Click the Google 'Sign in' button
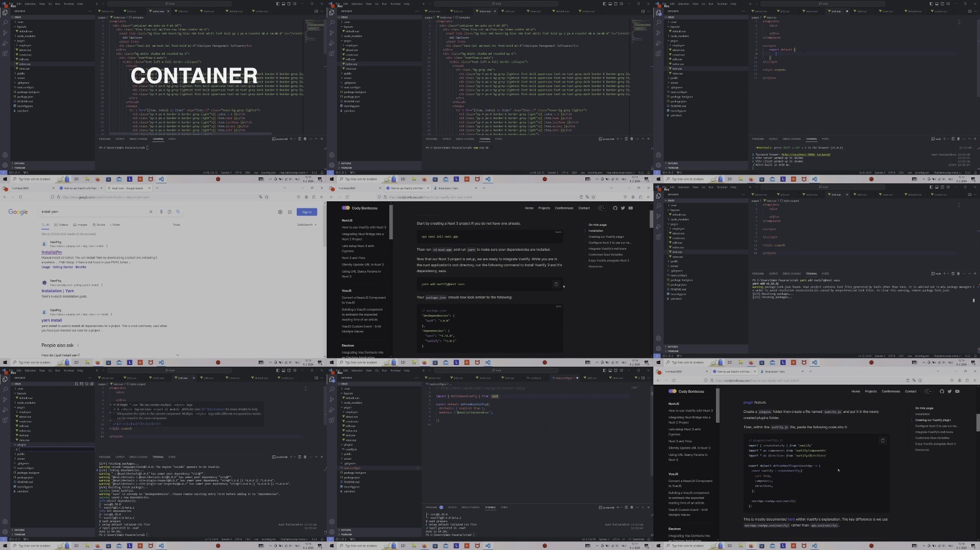The height and width of the screenshot is (550, 980). [x=307, y=212]
